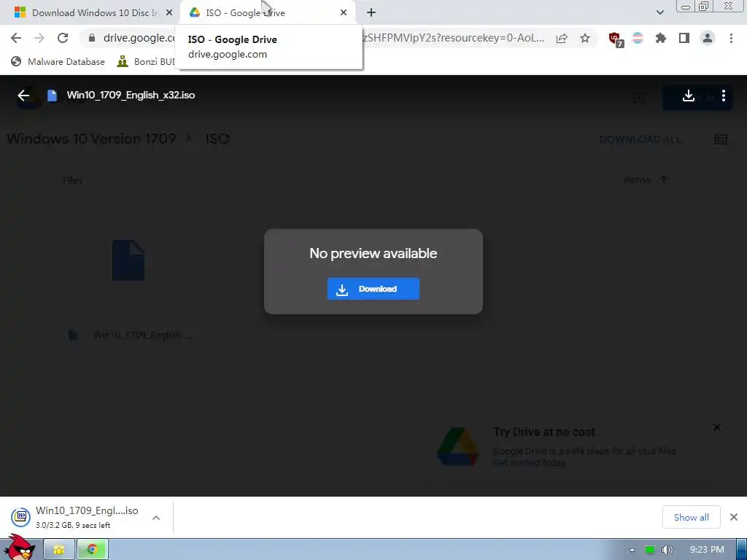Close the downloads bar
This screenshot has width=747, height=560.
coord(734,517)
